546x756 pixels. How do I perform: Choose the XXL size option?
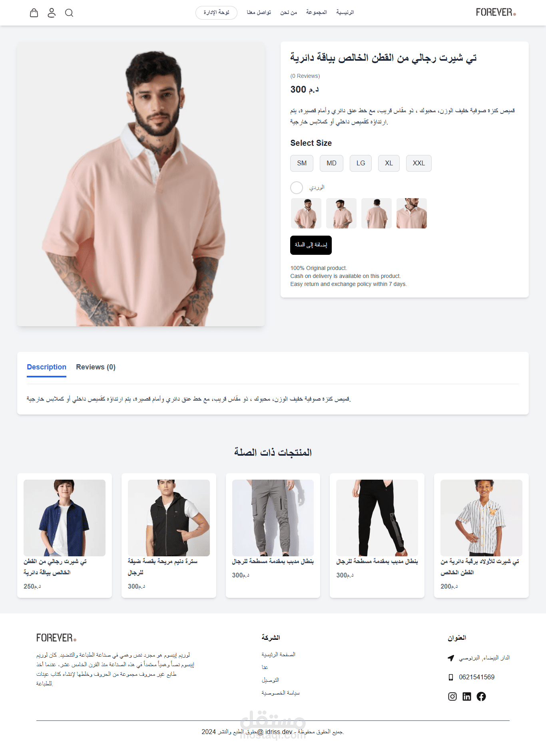pyautogui.click(x=419, y=163)
